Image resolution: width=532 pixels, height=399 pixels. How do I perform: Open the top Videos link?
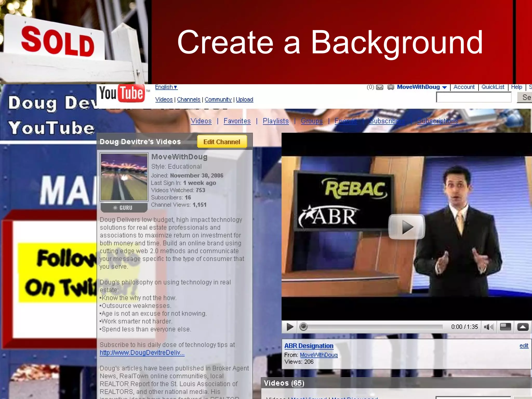(164, 99)
